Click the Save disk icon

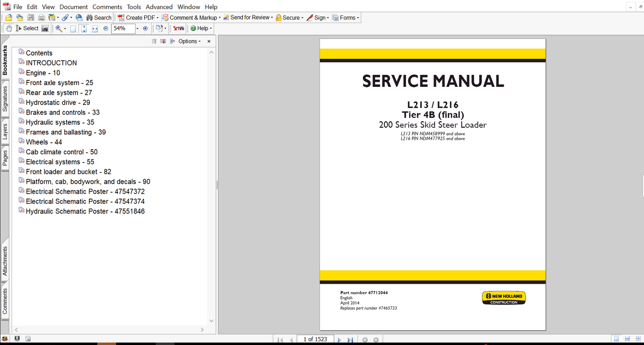pos(31,18)
